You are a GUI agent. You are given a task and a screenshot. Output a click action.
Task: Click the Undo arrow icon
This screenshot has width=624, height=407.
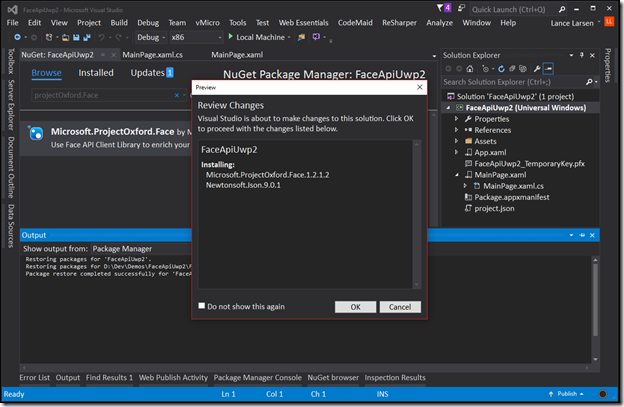[x=101, y=37]
